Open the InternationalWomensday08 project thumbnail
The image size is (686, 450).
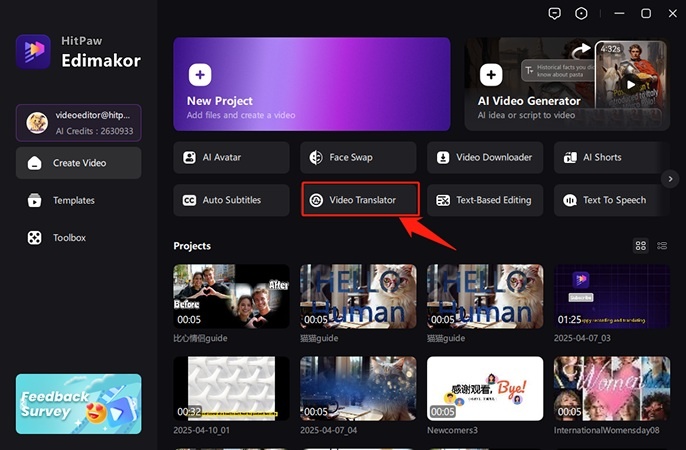pos(612,388)
